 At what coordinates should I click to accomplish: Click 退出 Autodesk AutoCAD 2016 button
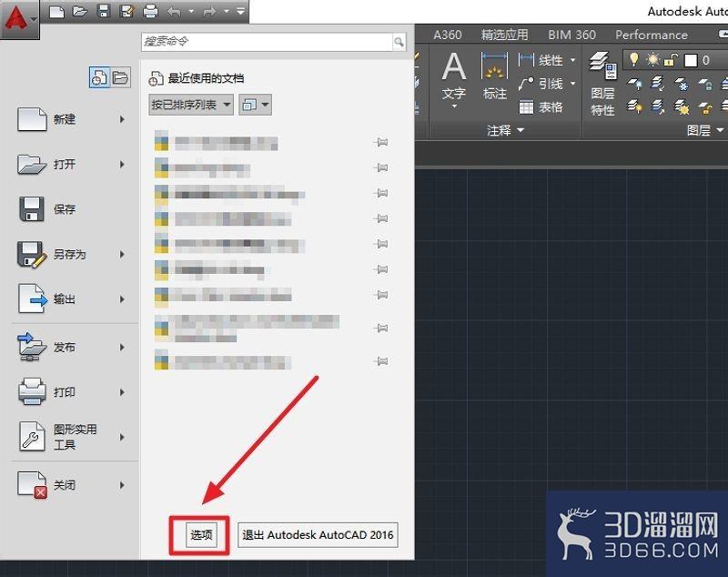pyautogui.click(x=318, y=535)
